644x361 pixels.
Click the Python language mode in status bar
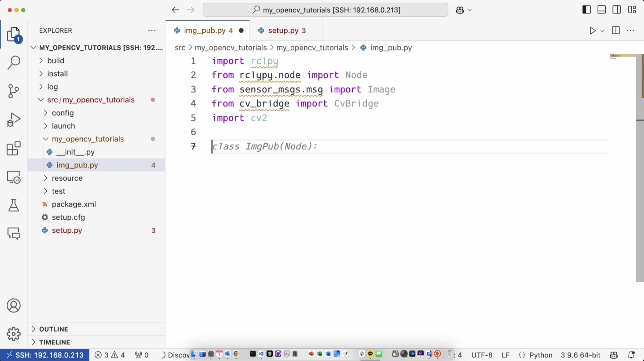[541, 355]
